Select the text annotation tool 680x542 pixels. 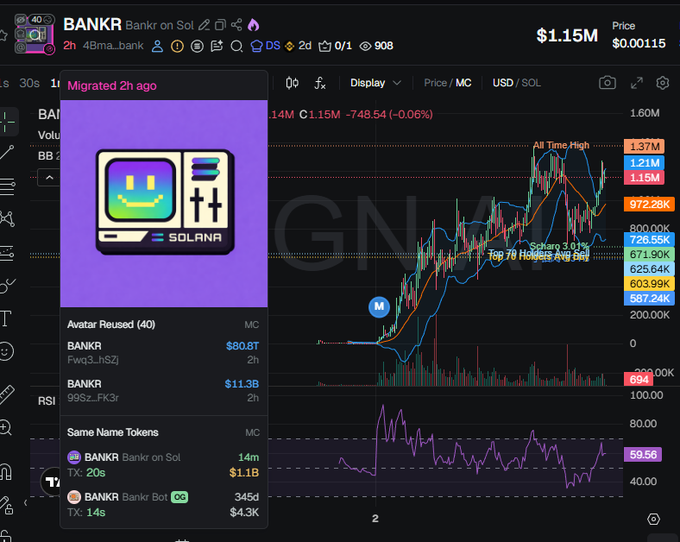point(6,318)
